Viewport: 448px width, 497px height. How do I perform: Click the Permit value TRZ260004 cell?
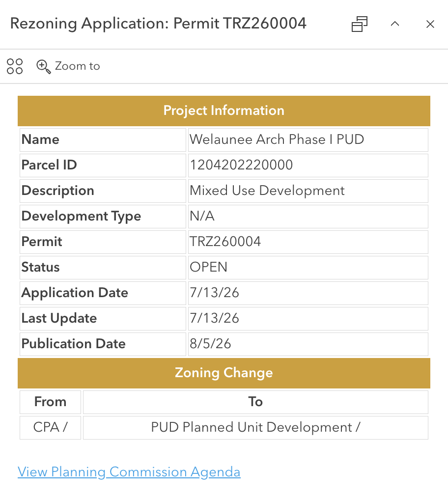pyautogui.click(x=308, y=242)
